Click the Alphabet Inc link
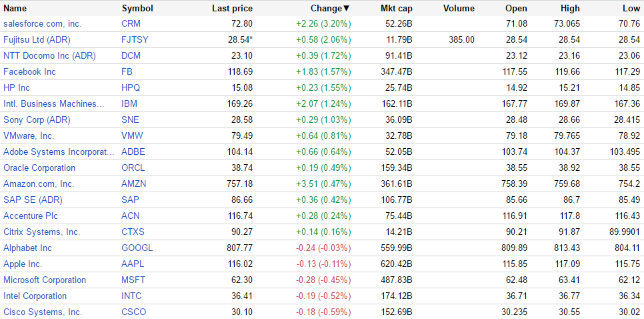This screenshot has height=319, width=644. (27, 248)
